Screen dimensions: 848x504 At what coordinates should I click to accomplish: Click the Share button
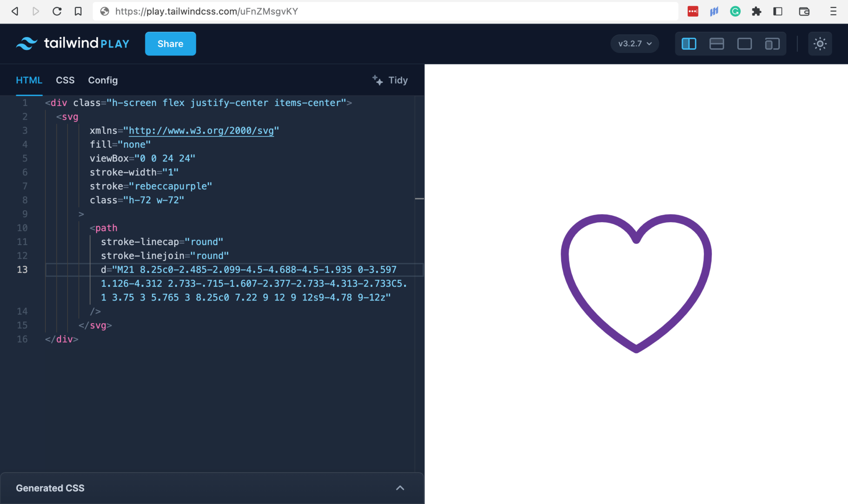tap(170, 43)
